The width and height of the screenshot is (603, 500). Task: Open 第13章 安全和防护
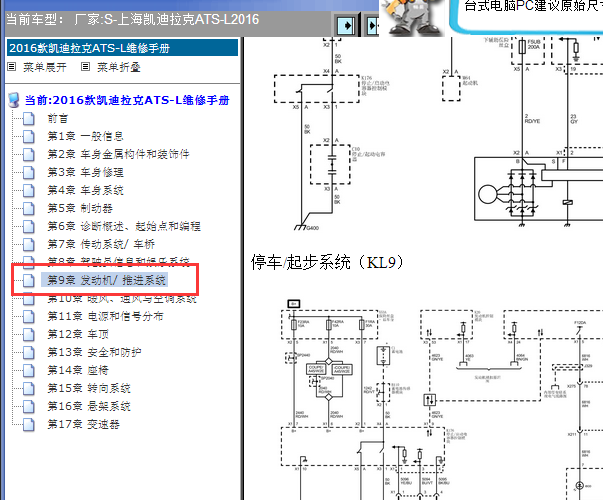94,352
